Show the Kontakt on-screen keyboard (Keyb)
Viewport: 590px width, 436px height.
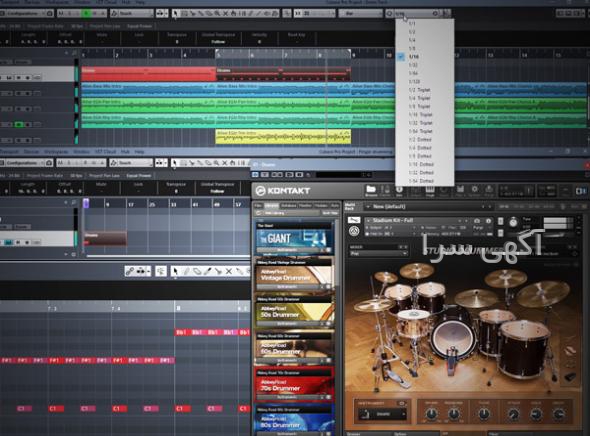point(430,190)
